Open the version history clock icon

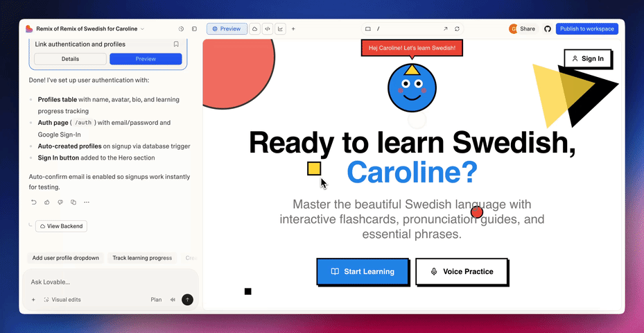(181, 29)
